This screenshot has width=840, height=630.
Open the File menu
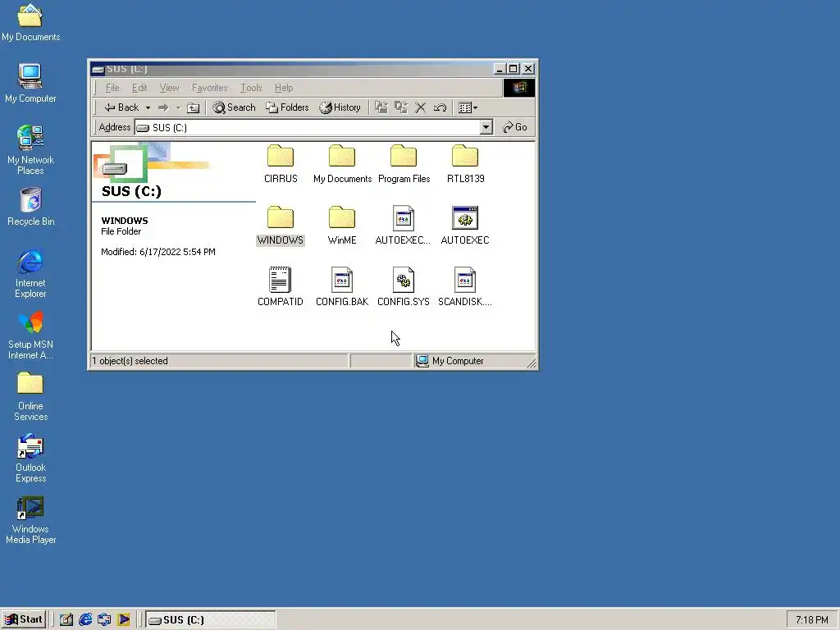[x=112, y=88]
